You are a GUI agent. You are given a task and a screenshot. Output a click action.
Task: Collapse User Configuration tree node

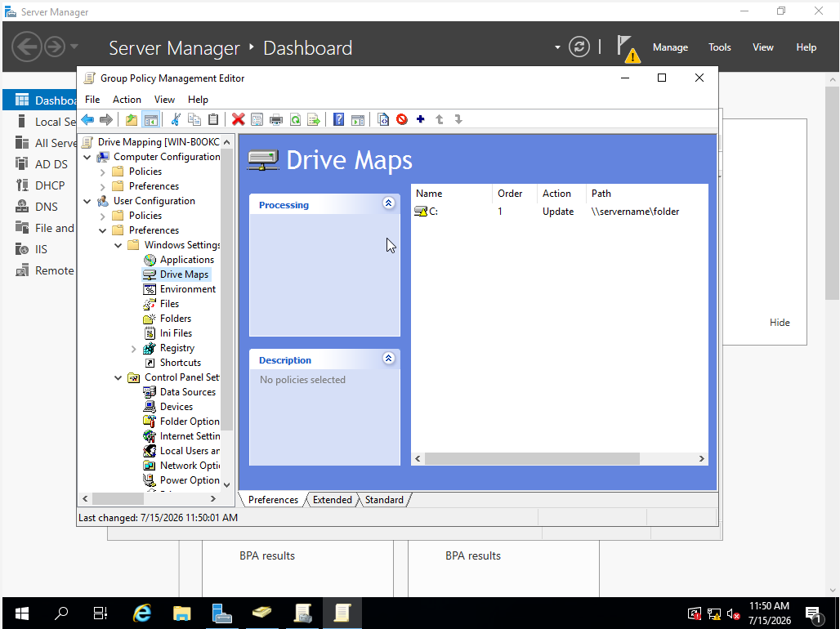[x=87, y=201]
